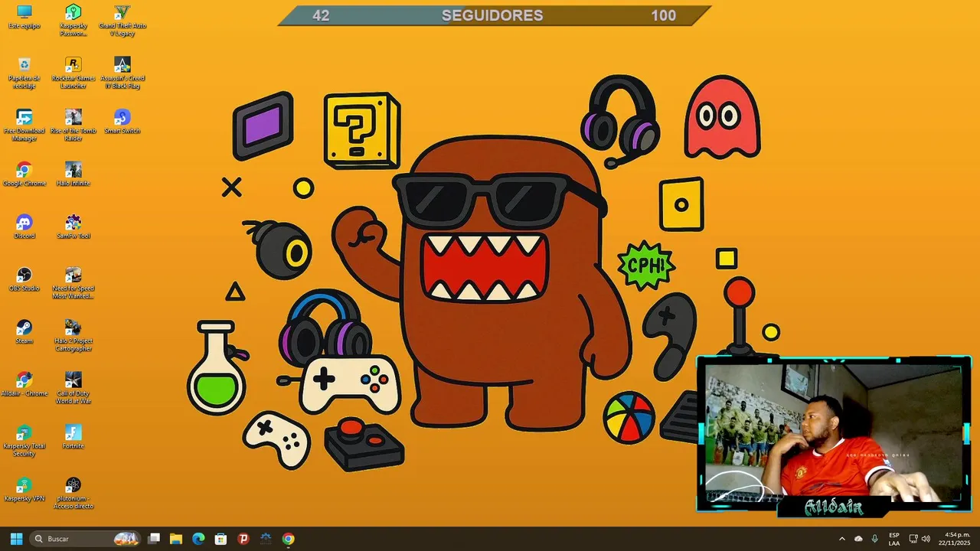The height and width of the screenshot is (551, 980).
Task: Click the webcam overlay feed
Action: (x=833, y=435)
